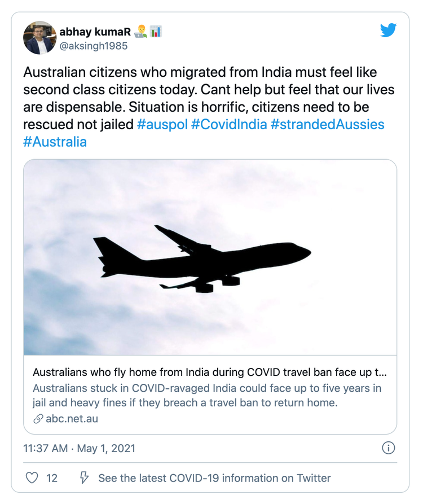Open the airplane silhouette article image
Viewport: 423px width, 504px height.
(210, 257)
